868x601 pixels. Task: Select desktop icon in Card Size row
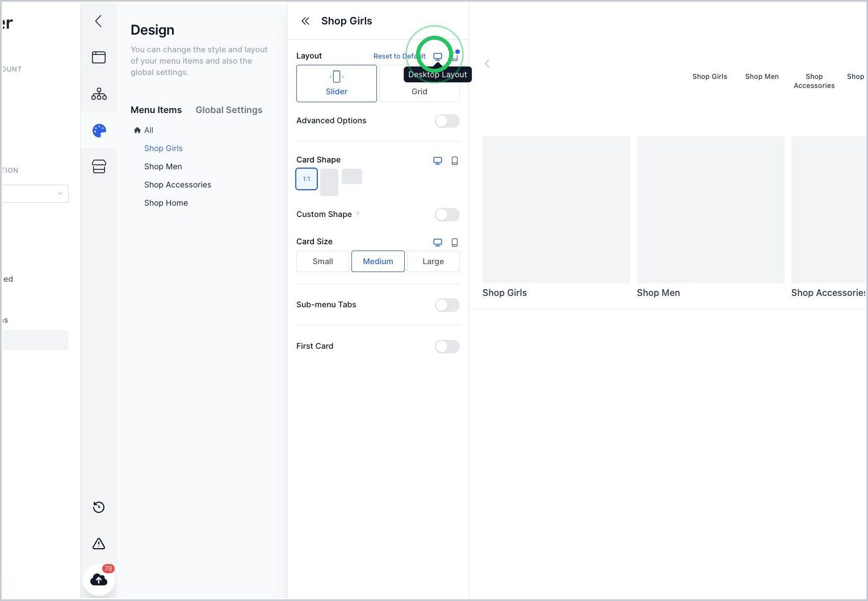pyautogui.click(x=438, y=243)
